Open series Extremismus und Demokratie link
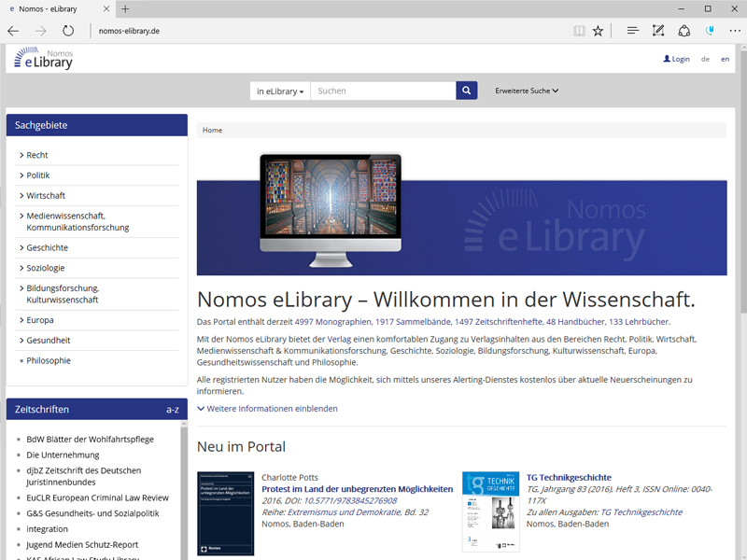The image size is (747, 560). (x=344, y=512)
